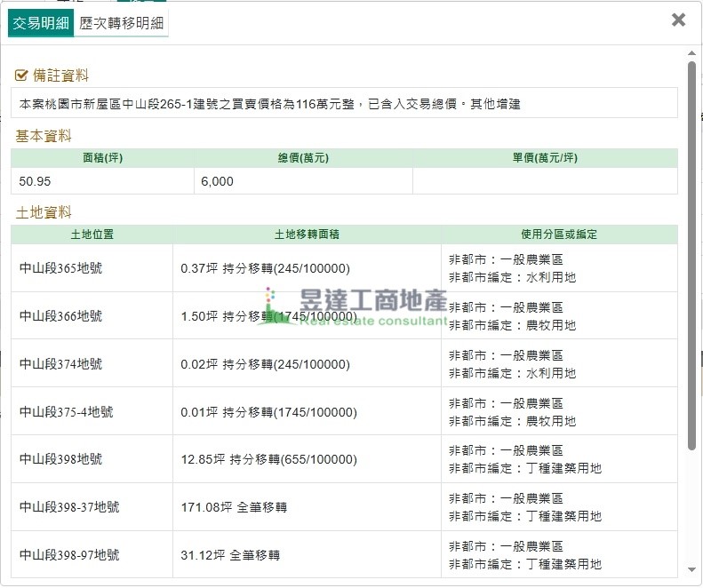Click the remarks text about 中山段265-1建號
703x588 pixels.
pos(269,104)
